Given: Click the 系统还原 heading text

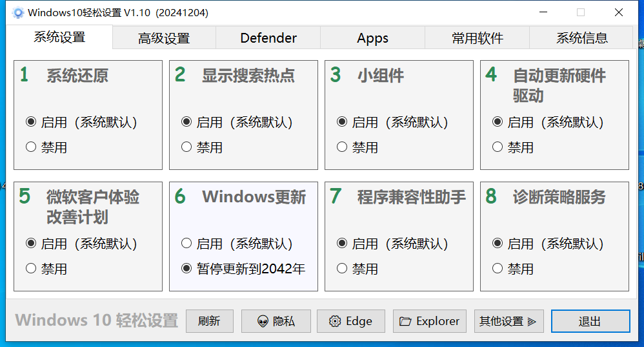Looking at the screenshot, I should [77, 76].
